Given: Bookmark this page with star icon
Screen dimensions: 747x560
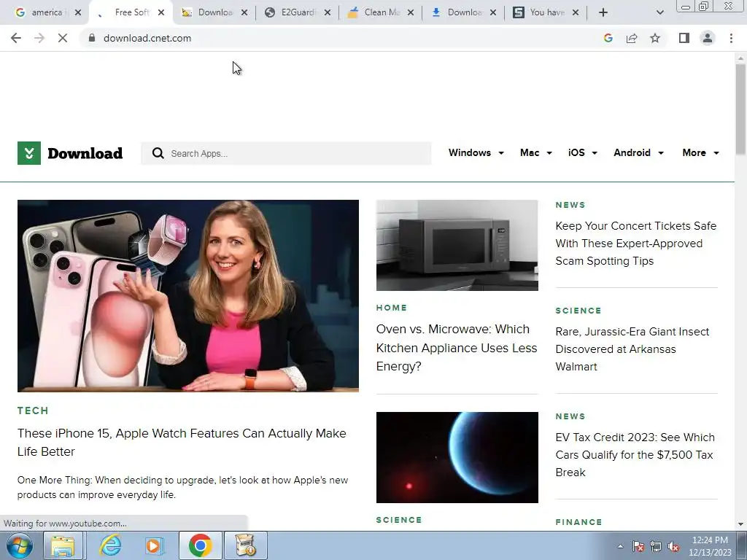Looking at the screenshot, I should click(655, 38).
